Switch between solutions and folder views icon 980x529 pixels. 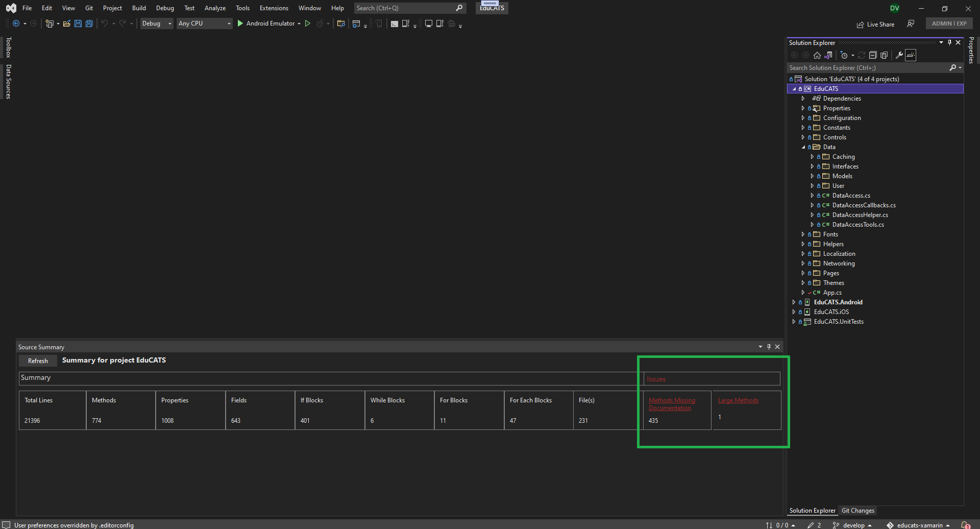[x=828, y=55]
